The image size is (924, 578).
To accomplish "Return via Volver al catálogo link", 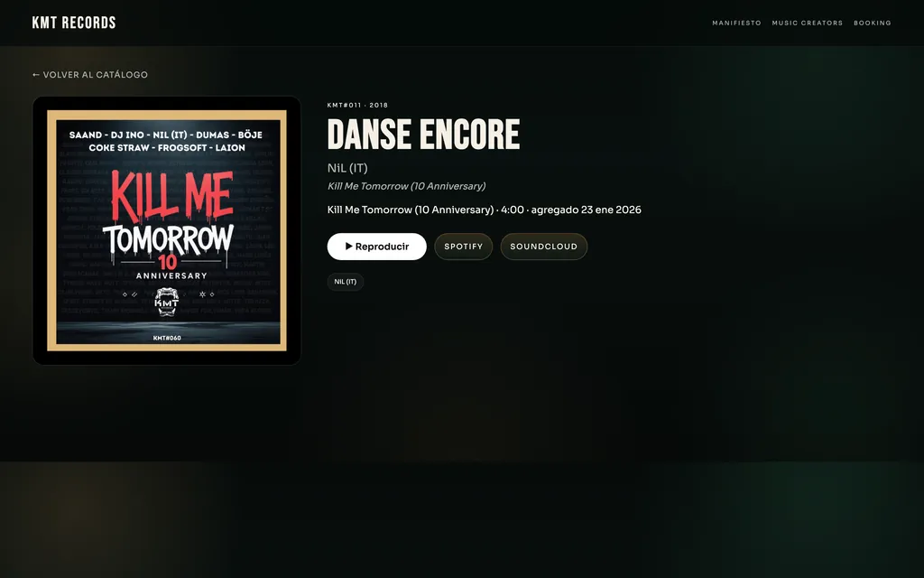I will point(90,75).
